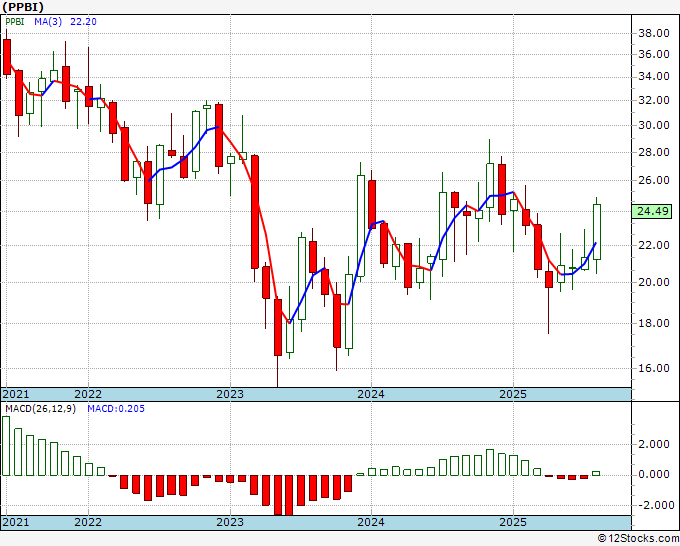Image resolution: width=680 pixels, height=546 pixels.
Task: Click the 30.00 price axis label
Action: click(x=654, y=125)
